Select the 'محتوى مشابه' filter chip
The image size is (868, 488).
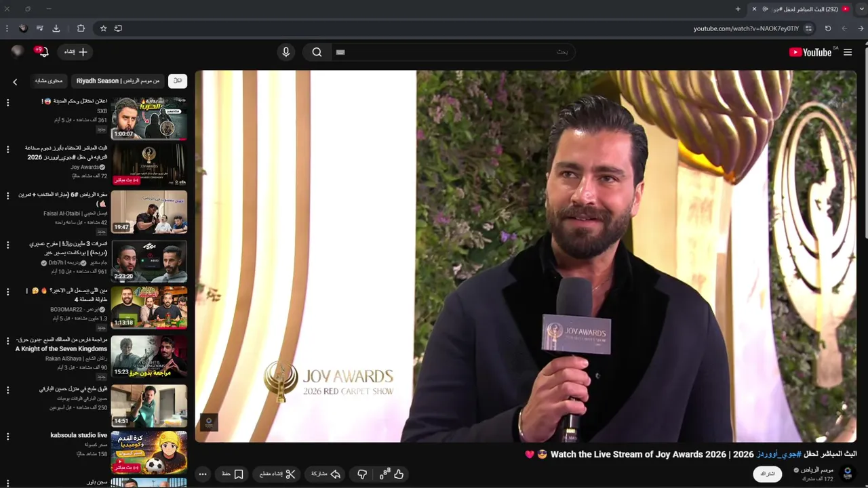pyautogui.click(x=48, y=81)
